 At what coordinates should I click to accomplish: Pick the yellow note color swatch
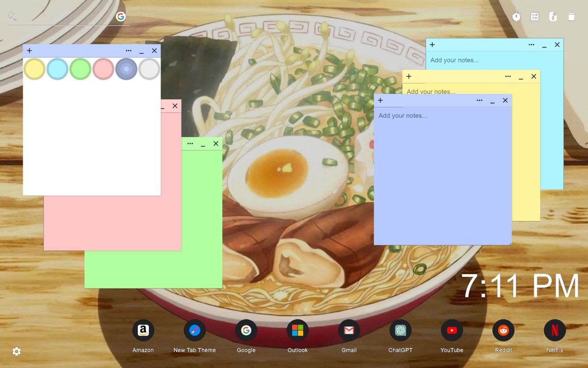point(34,69)
